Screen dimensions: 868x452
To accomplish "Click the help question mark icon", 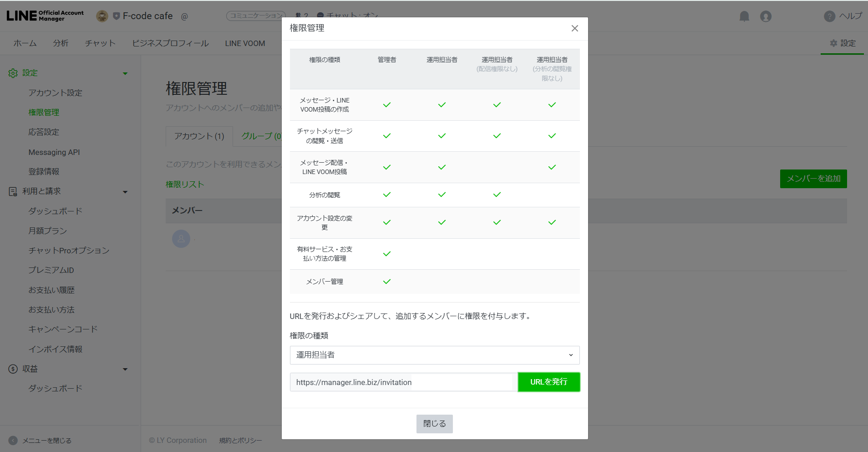I will coord(829,16).
